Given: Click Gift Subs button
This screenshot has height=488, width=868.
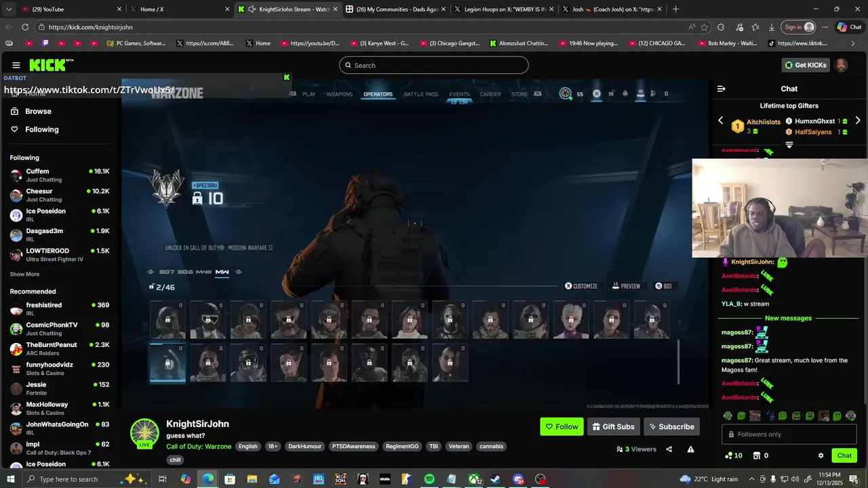Looking at the screenshot, I should (x=613, y=426).
